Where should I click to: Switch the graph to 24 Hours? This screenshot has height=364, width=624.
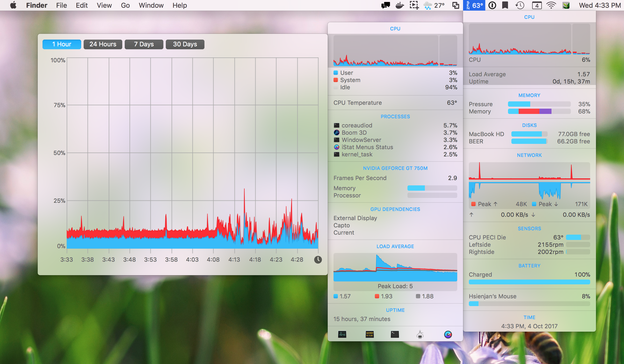point(103,44)
